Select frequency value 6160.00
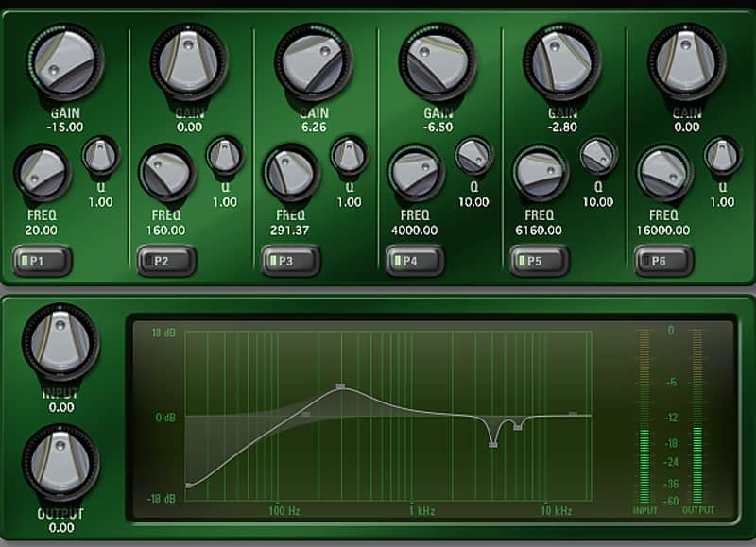 point(539,231)
